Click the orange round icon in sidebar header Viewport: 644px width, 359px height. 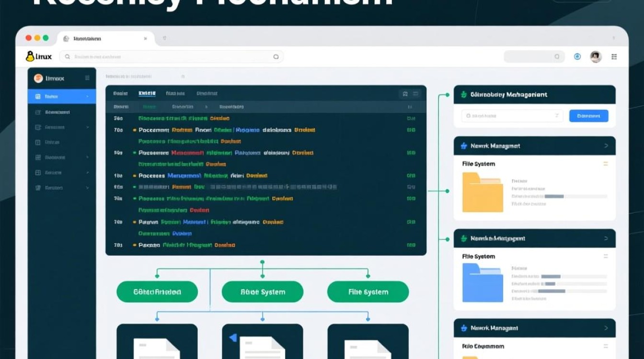pyautogui.click(x=38, y=78)
